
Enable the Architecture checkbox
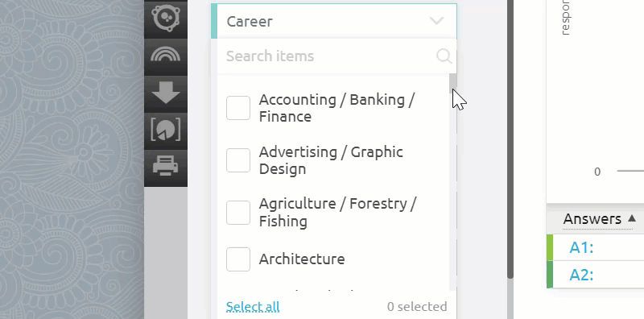tap(238, 259)
